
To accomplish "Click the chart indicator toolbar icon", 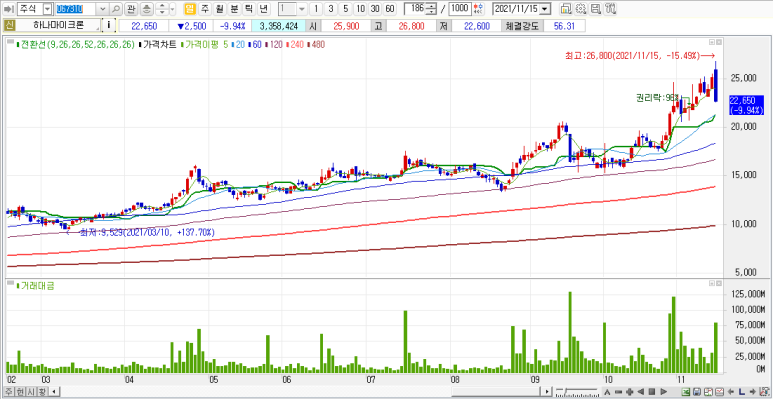I will (566, 9).
